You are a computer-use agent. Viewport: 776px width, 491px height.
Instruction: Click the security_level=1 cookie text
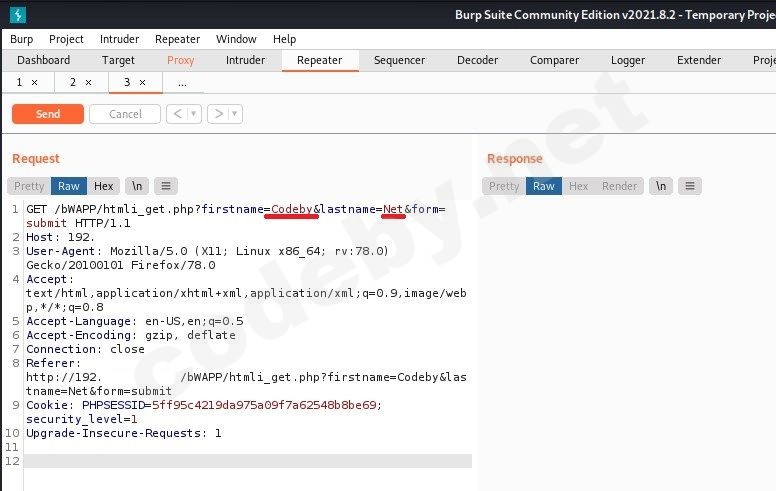[82, 419]
